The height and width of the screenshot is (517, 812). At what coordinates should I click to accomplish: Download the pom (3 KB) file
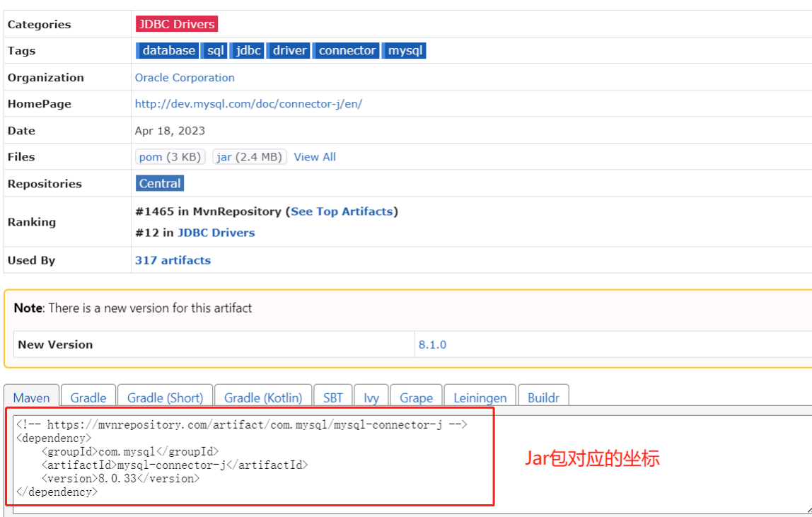pyautogui.click(x=170, y=156)
